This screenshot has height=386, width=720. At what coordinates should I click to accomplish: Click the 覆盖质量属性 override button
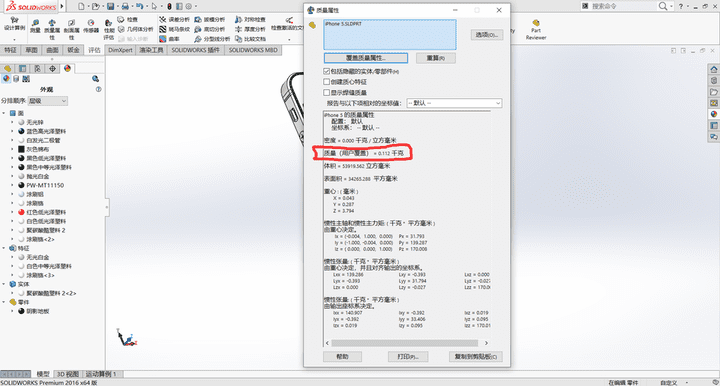click(x=366, y=58)
